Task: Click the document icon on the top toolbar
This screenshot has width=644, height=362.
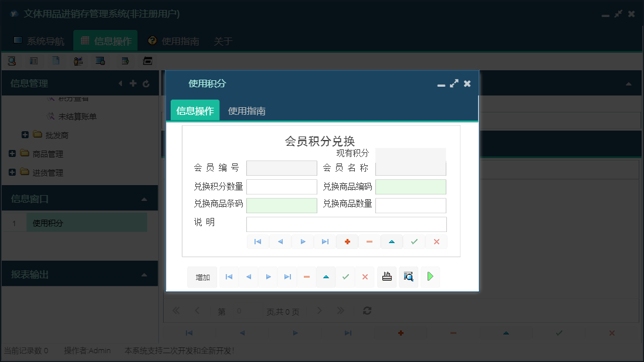Action: [x=55, y=60]
